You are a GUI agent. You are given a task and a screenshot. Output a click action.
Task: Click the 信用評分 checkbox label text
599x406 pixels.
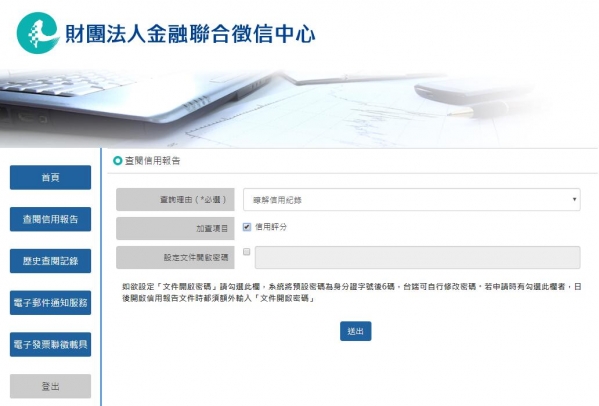point(271,227)
